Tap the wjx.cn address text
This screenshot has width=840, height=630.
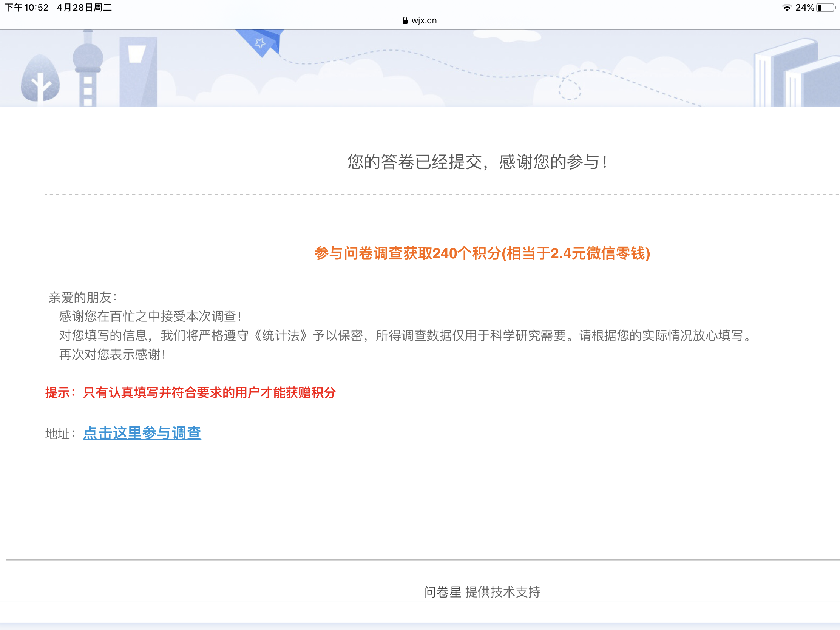click(424, 20)
